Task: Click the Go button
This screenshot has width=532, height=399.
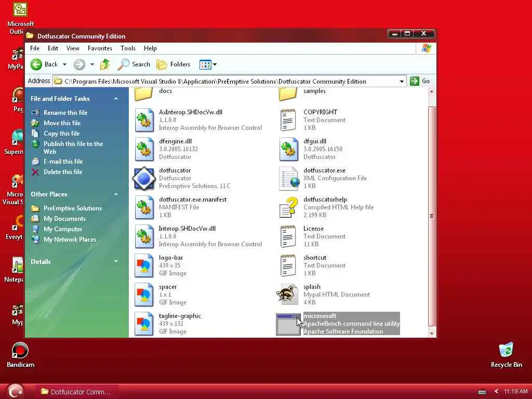Action: [420, 81]
